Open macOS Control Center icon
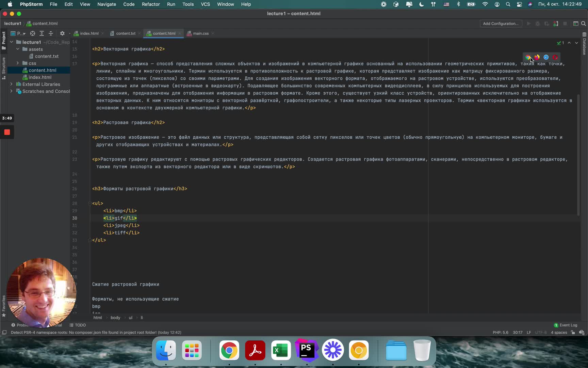This screenshot has height=368, width=588. click(519, 4)
